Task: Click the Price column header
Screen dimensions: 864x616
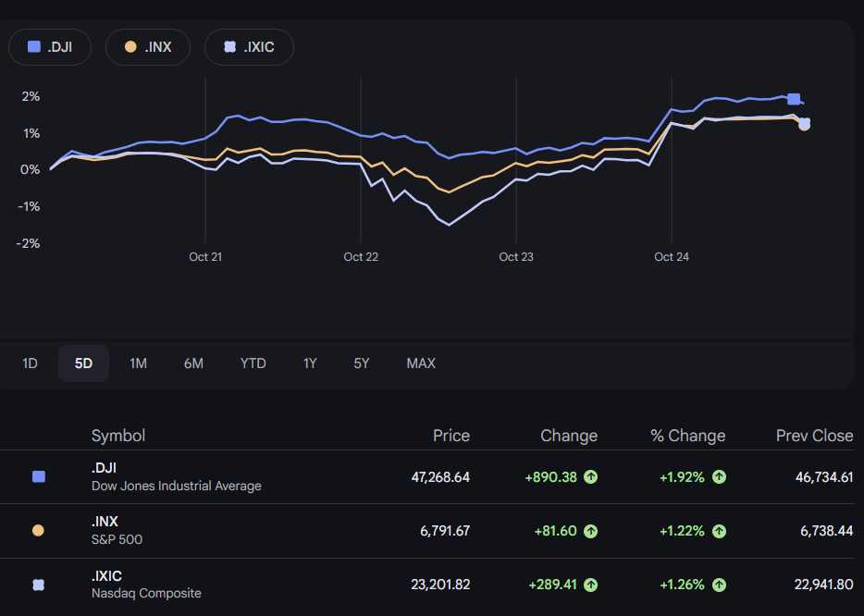Action: point(451,436)
